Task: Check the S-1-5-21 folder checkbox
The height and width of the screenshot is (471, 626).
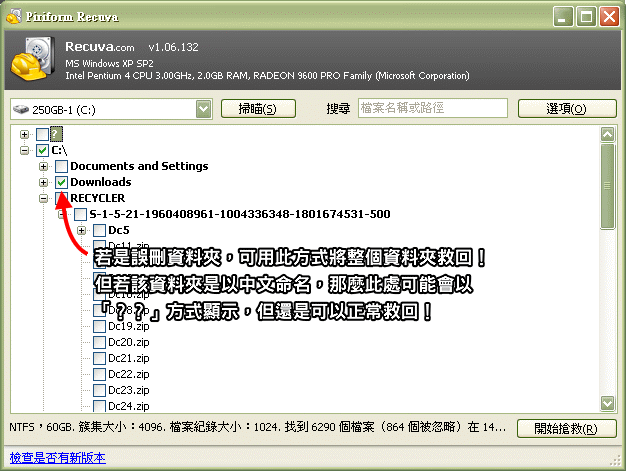Action: pos(80,214)
